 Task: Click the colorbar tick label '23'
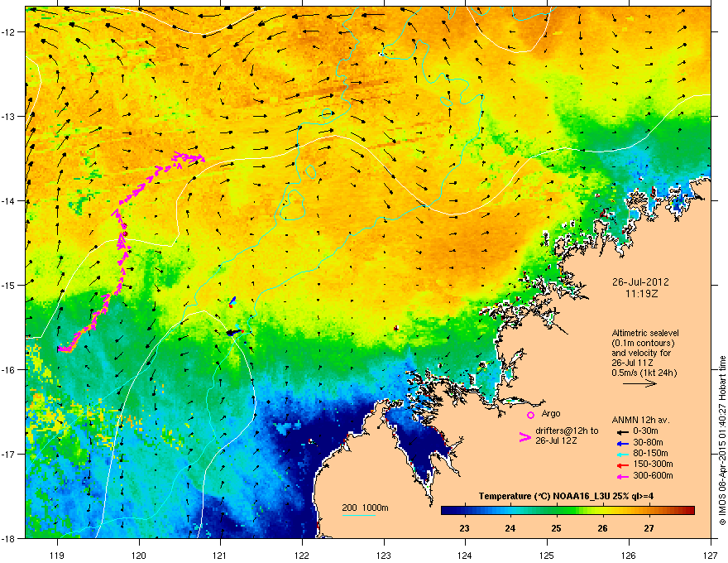pyautogui.click(x=464, y=528)
